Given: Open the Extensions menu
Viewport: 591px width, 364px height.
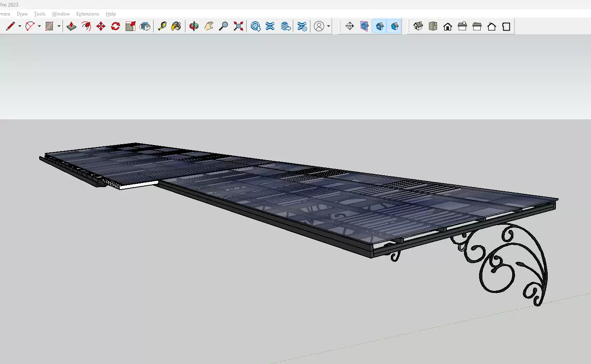Looking at the screenshot, I should coord(87,14).
